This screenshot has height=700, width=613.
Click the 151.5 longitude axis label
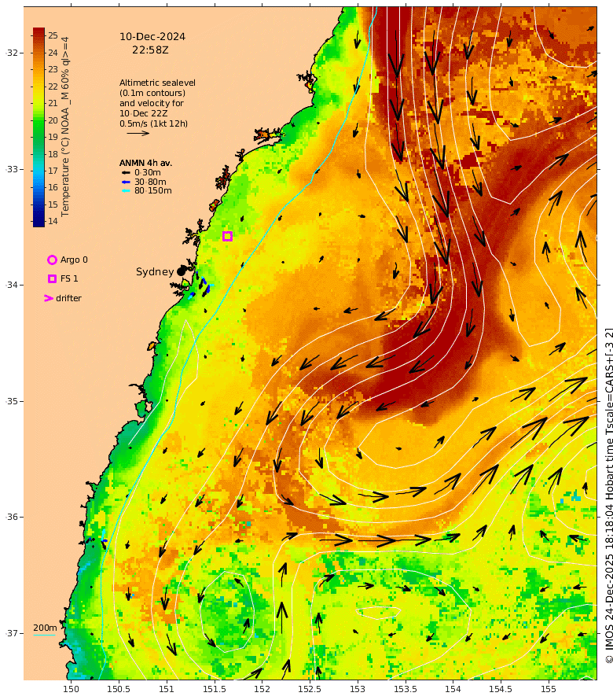pyautogui.click(x=215, y=689)
